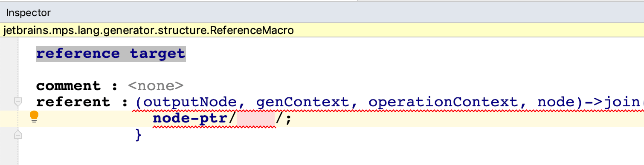Screen dimensions: 644x165
Task: Click the <none> comment placeholder
Action: pos(156,85)
